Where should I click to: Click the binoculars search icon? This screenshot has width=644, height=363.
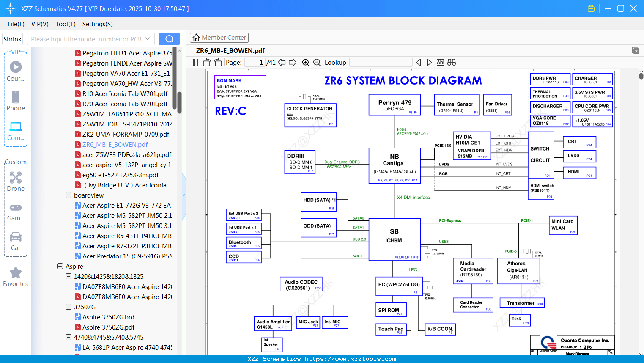[x=452, y=63]
